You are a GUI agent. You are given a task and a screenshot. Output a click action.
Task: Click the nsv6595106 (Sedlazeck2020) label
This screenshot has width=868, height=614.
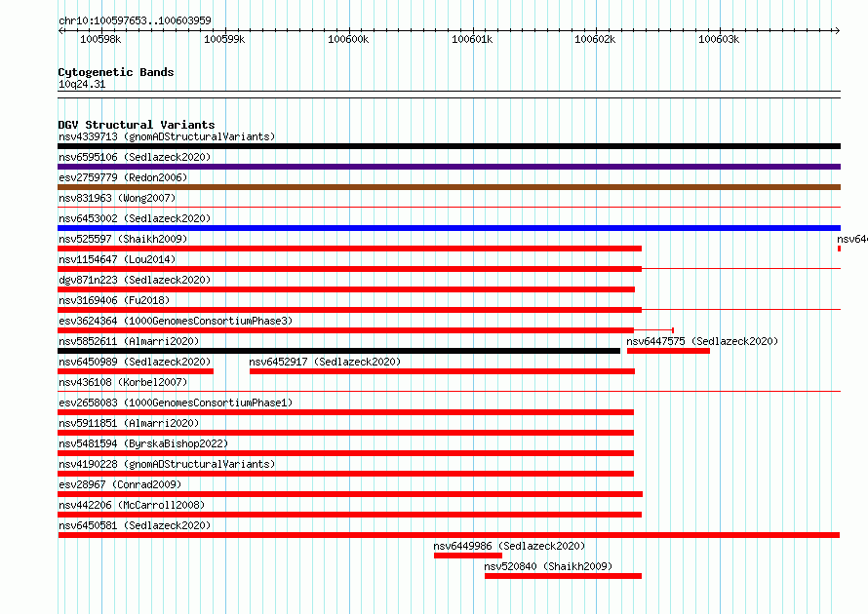pyautogui.click(x=135, y=157)
